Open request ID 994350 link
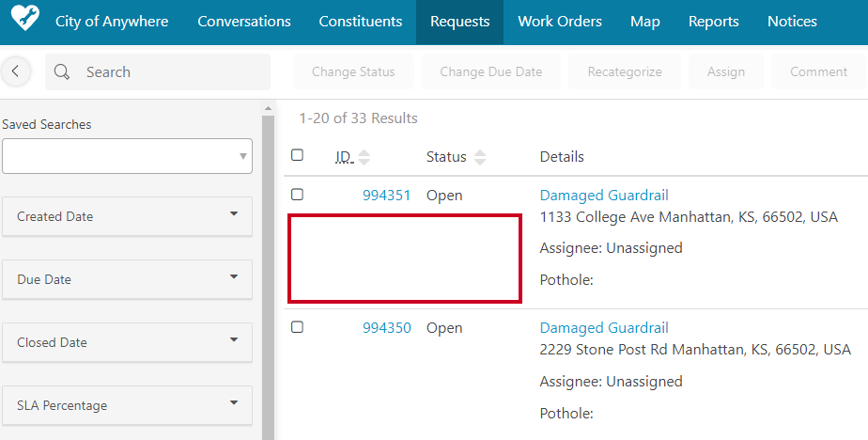 [386, 327]
